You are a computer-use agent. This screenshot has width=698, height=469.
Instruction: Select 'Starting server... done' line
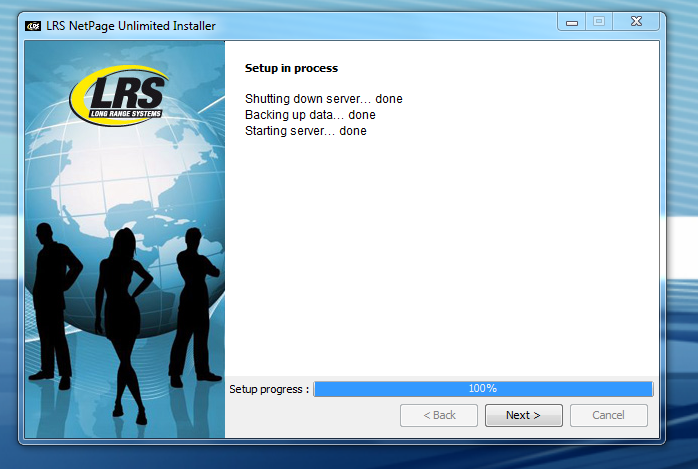click(306, 131)
